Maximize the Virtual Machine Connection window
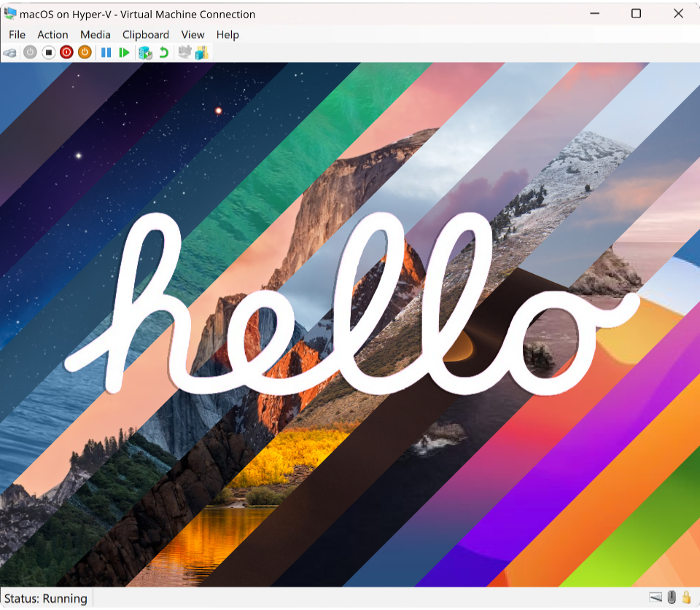700x610 pixels. [636, 14]
